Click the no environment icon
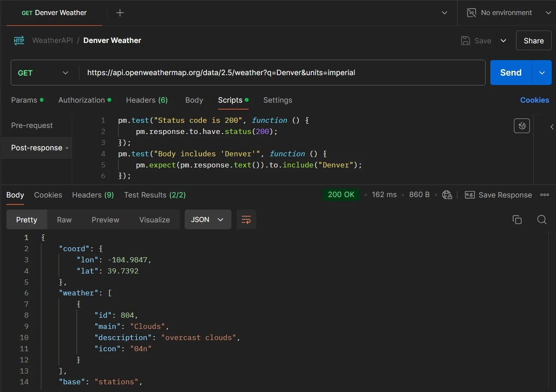The height and width of the screenshot is (392, 556). 471,13
